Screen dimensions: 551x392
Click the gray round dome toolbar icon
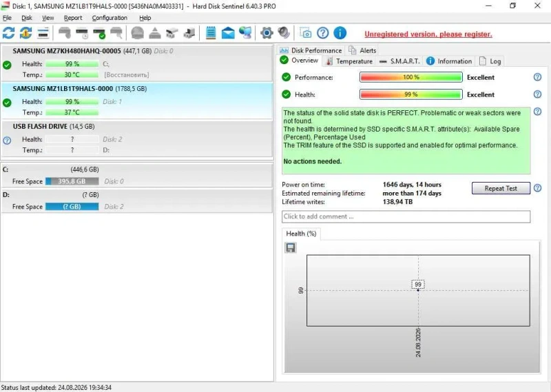(x=137, y=33)
